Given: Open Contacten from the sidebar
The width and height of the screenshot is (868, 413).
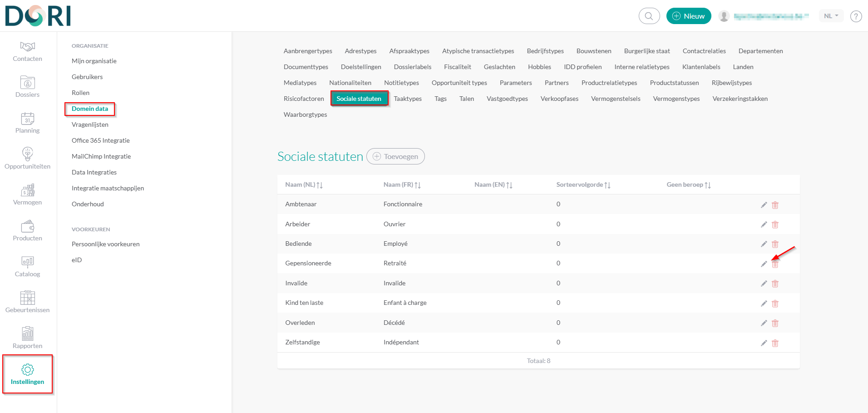Looking at the screenshot, I should tap(27, 52).
